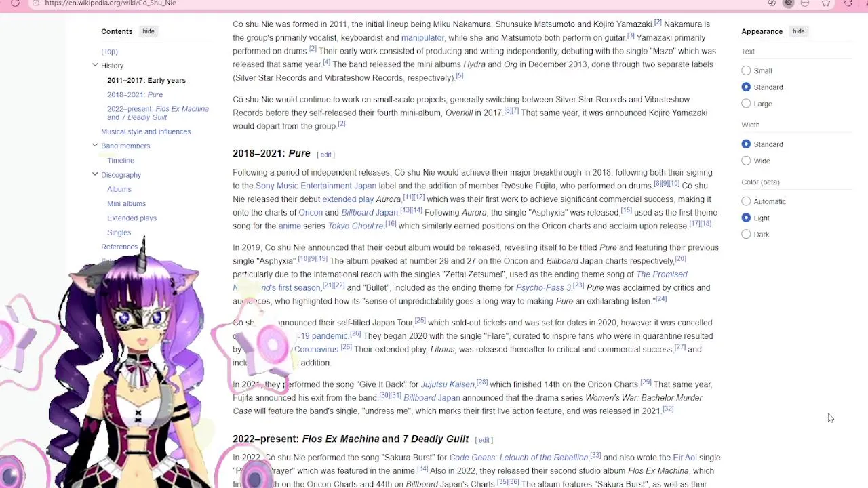The width and height of the screenshot is (868, 488).
Task: Open Albums contents entry
Action: click(119, 189)
